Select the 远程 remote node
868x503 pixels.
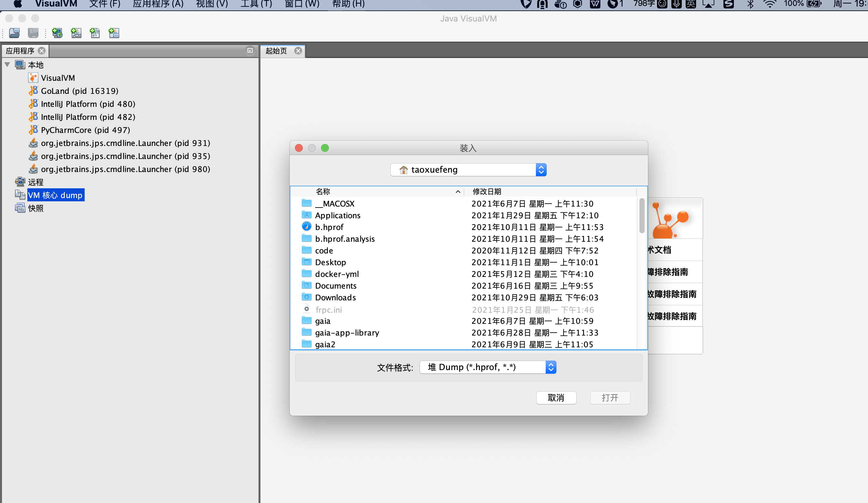pyautogui.click(x=29, y=182)
